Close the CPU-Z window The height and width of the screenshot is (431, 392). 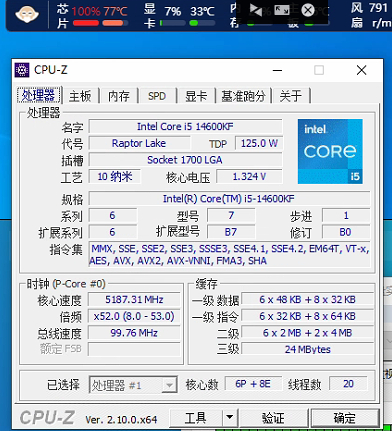tap(361, 70)
